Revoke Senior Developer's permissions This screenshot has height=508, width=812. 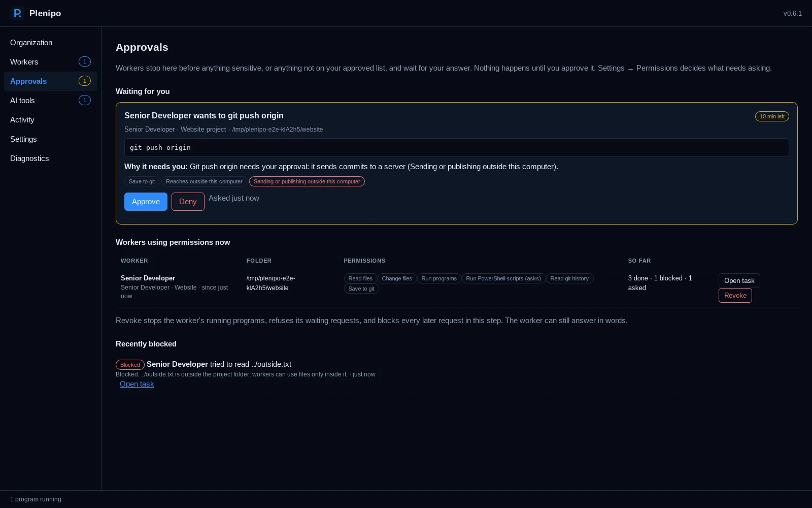click(735, 295)
